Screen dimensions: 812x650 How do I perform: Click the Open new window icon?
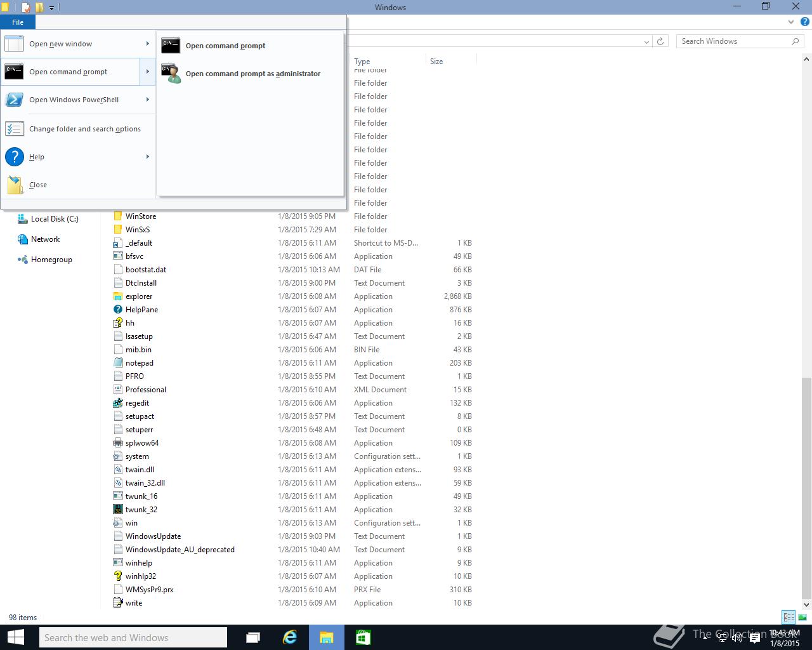coord(14,44)
